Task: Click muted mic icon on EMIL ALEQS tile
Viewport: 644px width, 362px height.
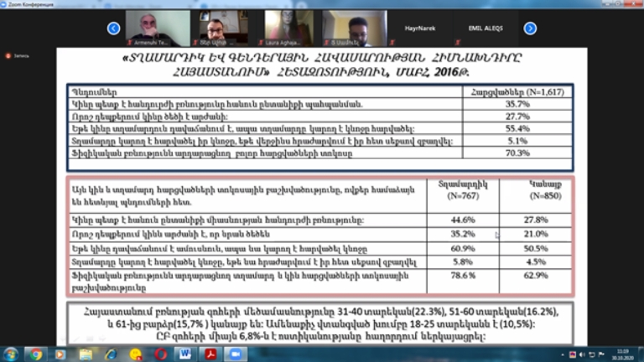Action: (458, 42)
